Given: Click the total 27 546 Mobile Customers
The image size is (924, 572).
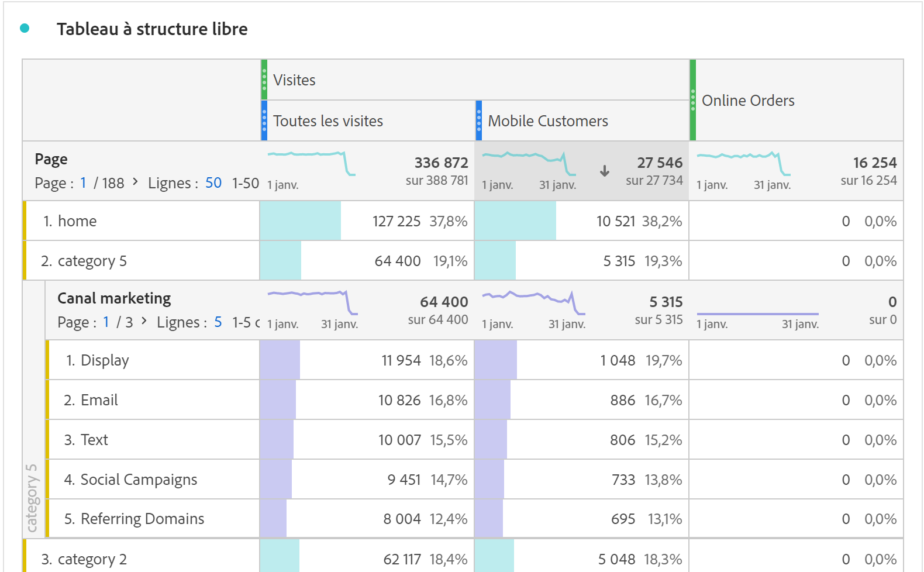Looking at the screenshot, I should click(x=660, y=163).
